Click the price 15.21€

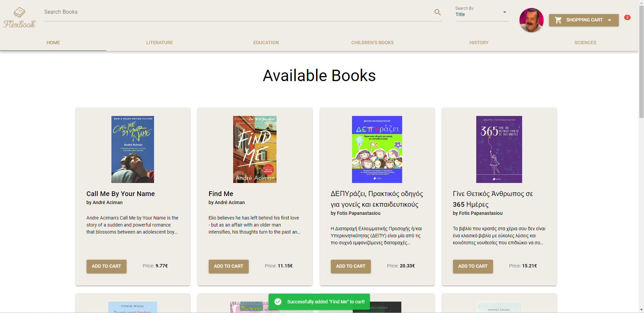coord(529,266)
